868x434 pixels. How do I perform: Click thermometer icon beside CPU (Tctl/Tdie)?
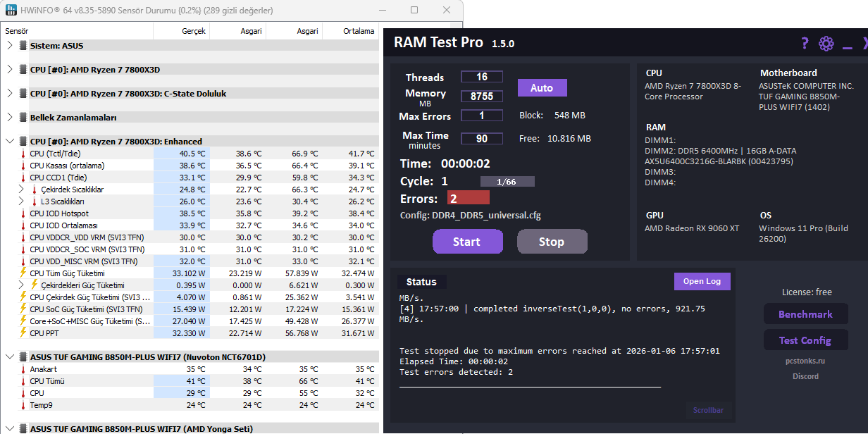[23, 154]
